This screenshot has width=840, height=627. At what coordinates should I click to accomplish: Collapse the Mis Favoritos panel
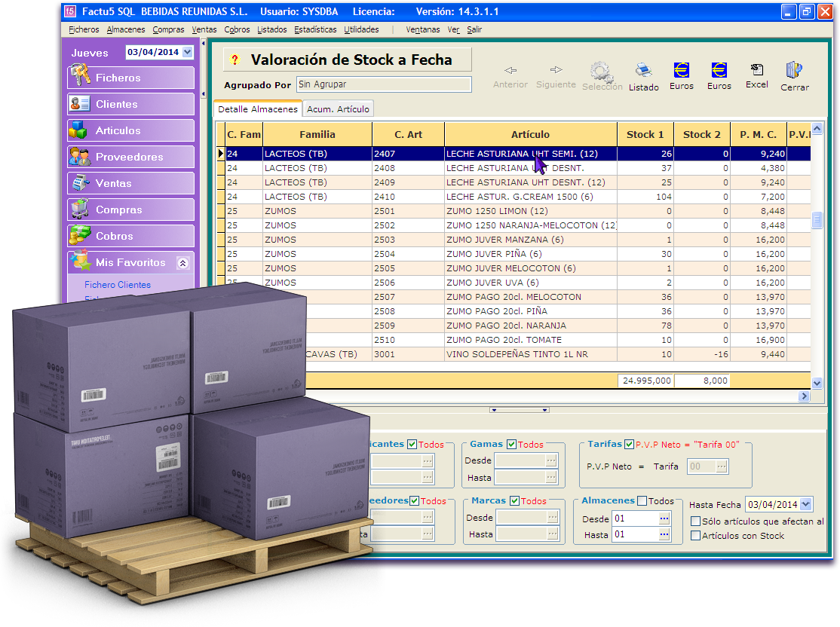pyautogui.click(x=182, y=263)
